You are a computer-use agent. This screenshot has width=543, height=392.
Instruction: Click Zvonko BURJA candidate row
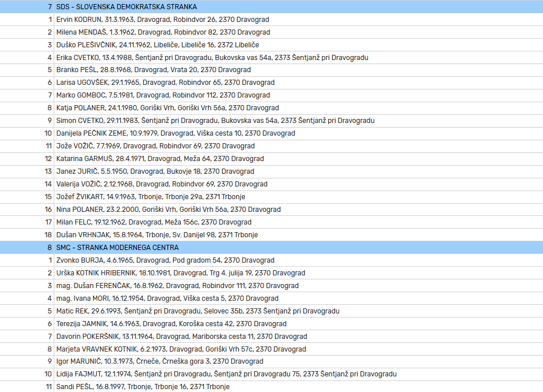point(271,260)
